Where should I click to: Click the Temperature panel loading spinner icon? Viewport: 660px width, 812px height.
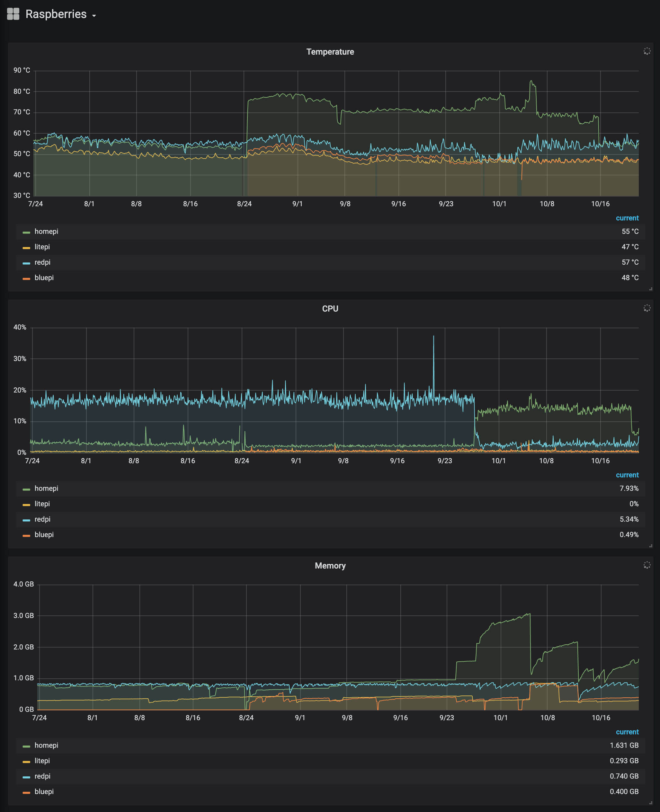pos(647,51)
